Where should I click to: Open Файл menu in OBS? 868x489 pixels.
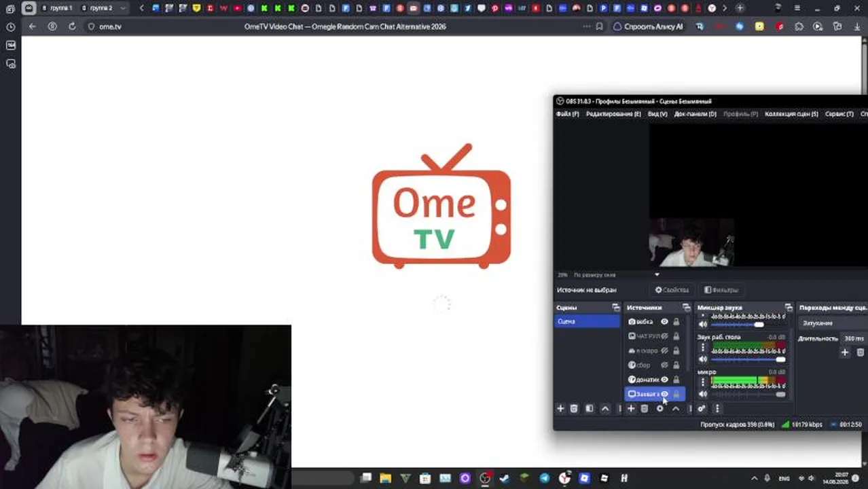(x=567, y=114)
